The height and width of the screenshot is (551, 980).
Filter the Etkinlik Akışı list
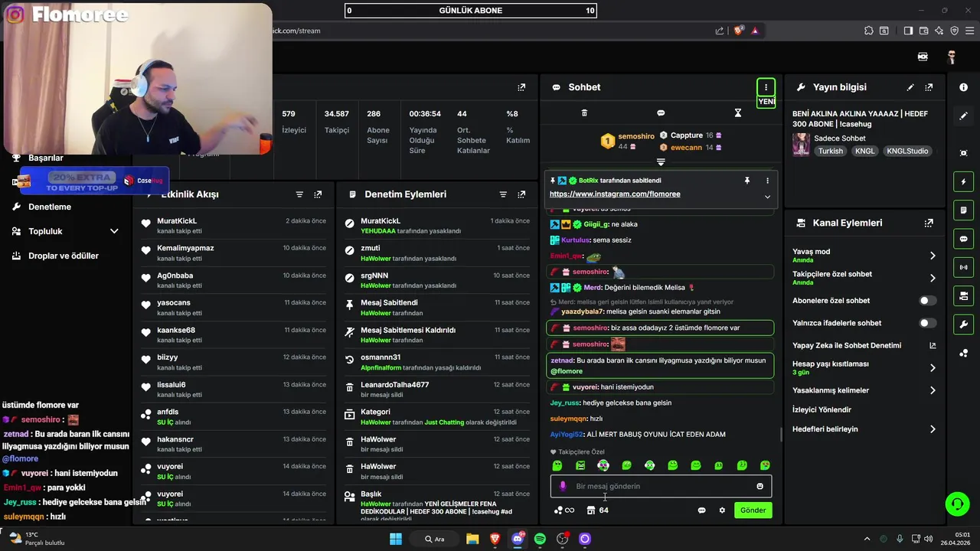pos(299,194)
